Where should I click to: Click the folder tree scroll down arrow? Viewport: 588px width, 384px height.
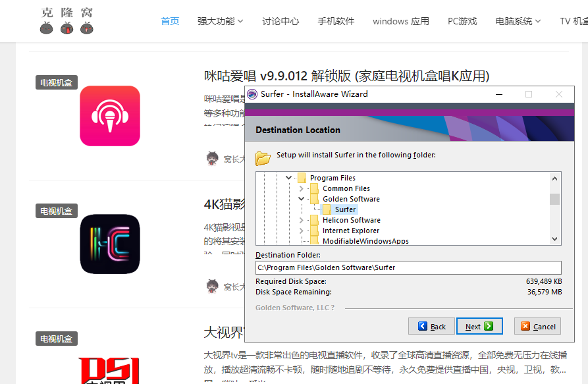[554, 239]
